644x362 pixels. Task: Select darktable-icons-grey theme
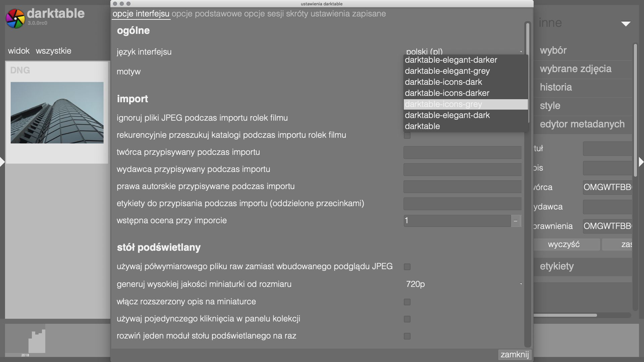point(466,104)
